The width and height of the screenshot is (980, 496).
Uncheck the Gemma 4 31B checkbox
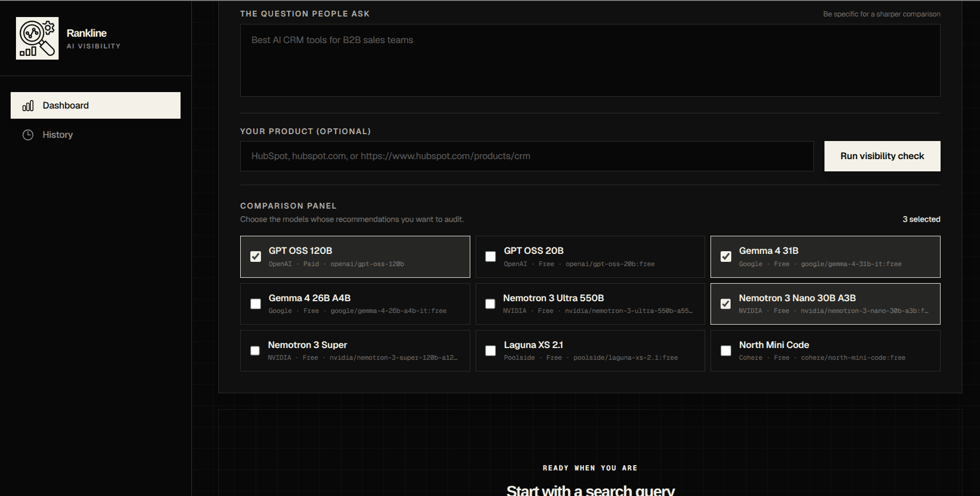(726, 257)
